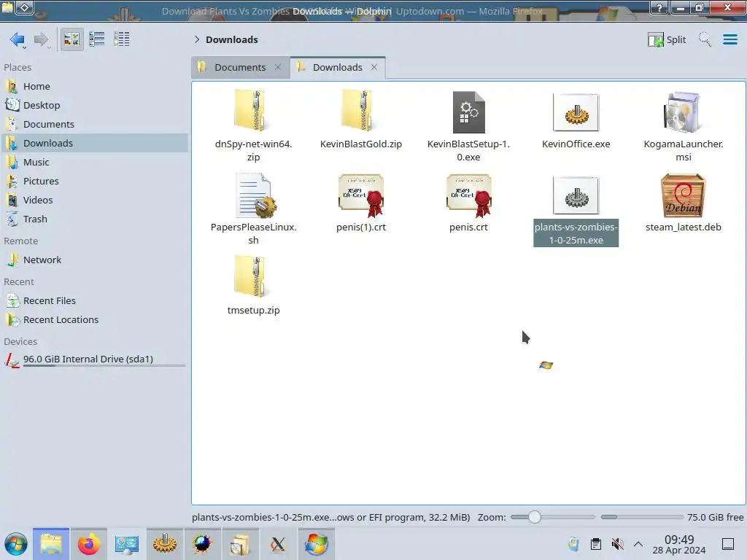Click the file copy taskbar icon
747x560 pixels.
pos(240,544)
